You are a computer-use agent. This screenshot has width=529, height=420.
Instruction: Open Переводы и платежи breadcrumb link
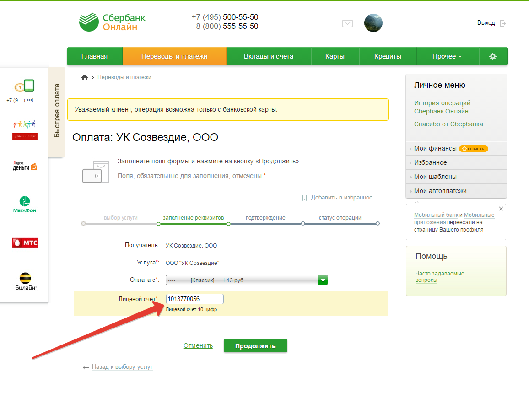pyautogui.click(x=124, y=77)
